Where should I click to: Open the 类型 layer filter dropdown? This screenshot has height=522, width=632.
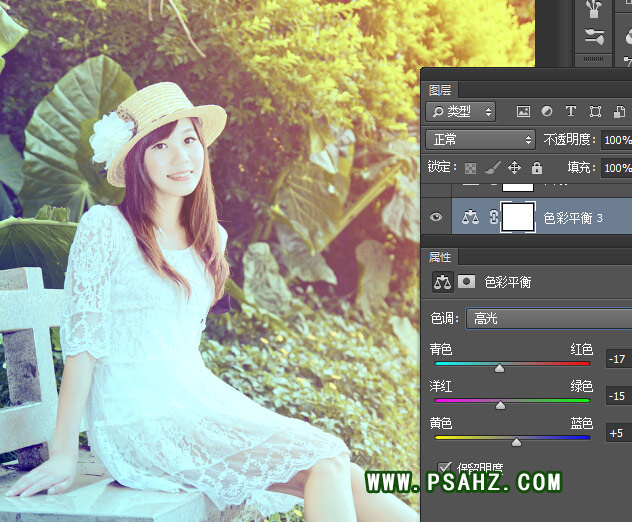[x=460, y=111]
